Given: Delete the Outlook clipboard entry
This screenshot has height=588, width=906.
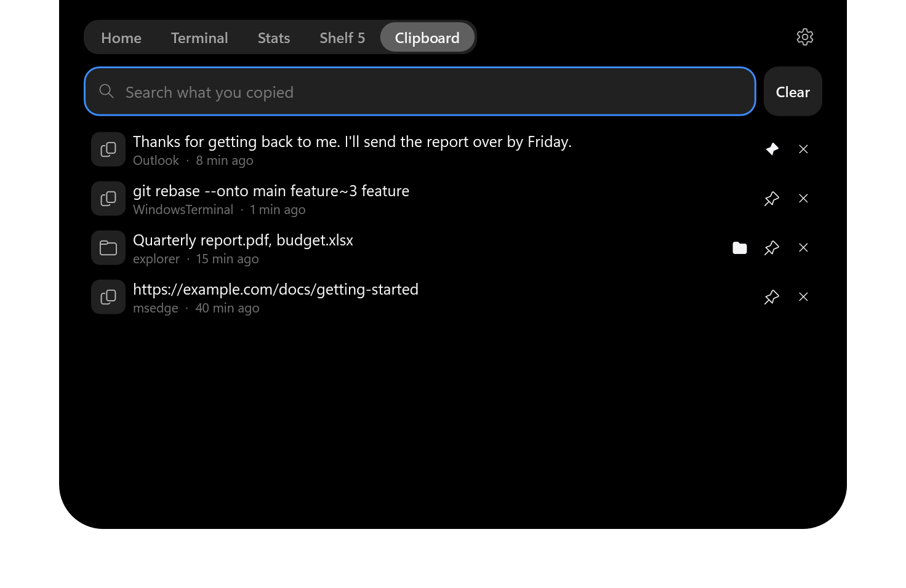Looking at the screenshot, I should 803,149.
